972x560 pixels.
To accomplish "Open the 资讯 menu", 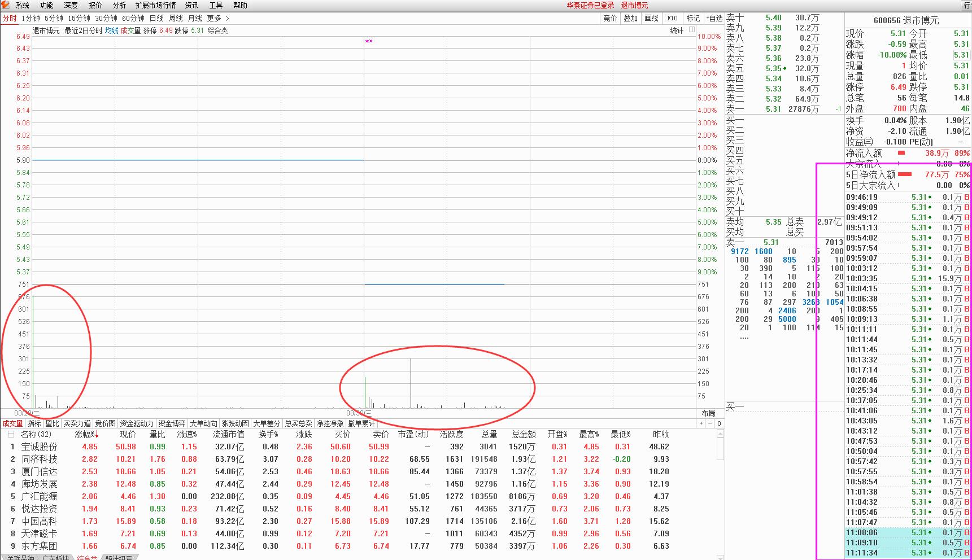I will [x=192, y=5].
